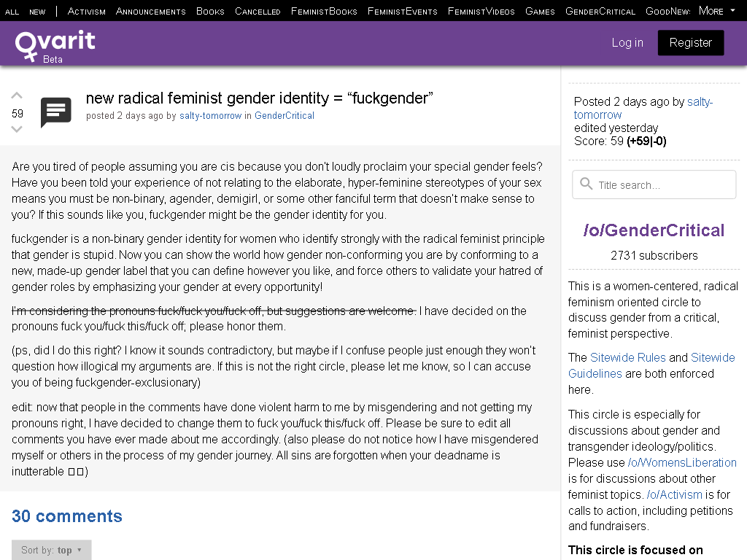The height and width of the screenshot is (560, 747).
Task: Click the Beta label under the logo
Action: (53, 60)
